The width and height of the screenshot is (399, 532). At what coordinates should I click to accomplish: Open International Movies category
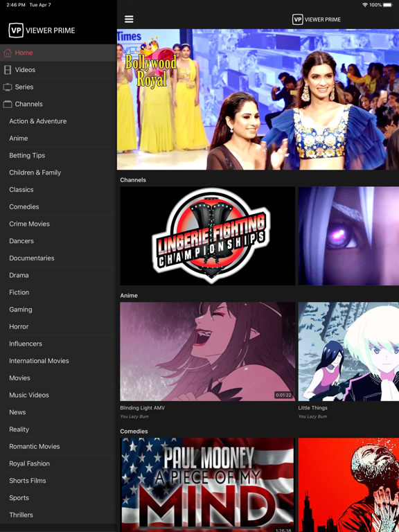click(x=58, y=361)
